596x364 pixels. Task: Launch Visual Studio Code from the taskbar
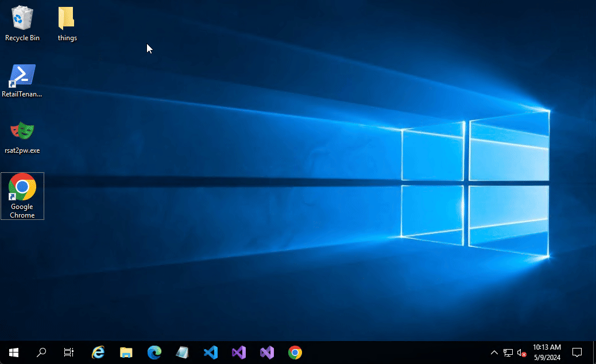click(211, 353)
